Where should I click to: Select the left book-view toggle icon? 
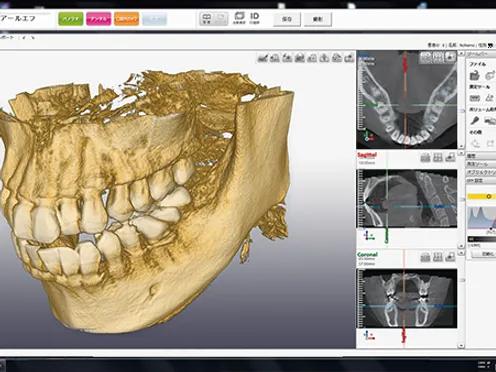coord(207,19)
